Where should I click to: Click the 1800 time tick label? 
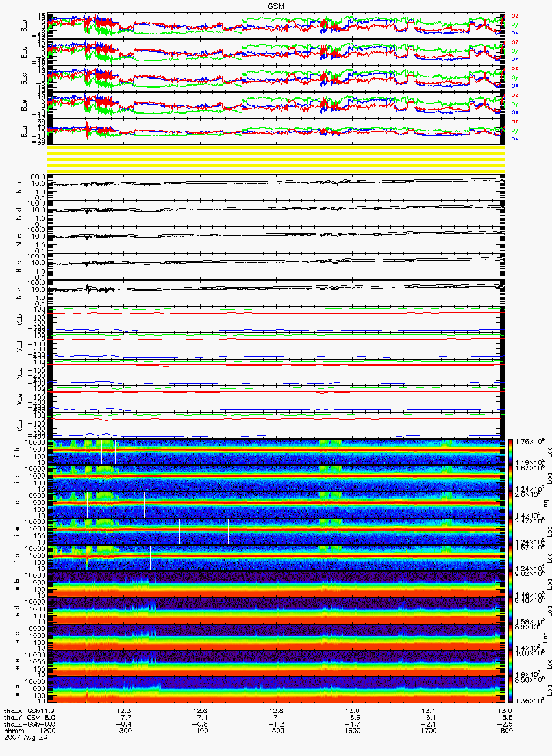505,731
